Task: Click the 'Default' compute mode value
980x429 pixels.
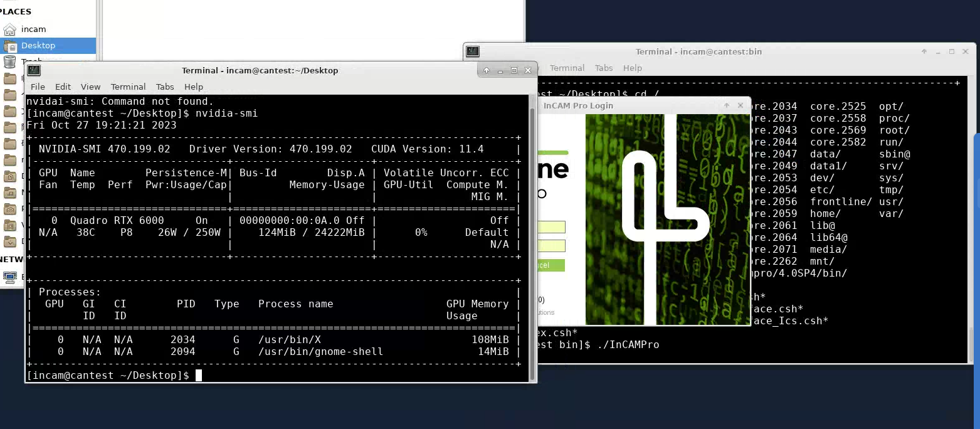Action: pyautogui.click(x=487, y=232)
